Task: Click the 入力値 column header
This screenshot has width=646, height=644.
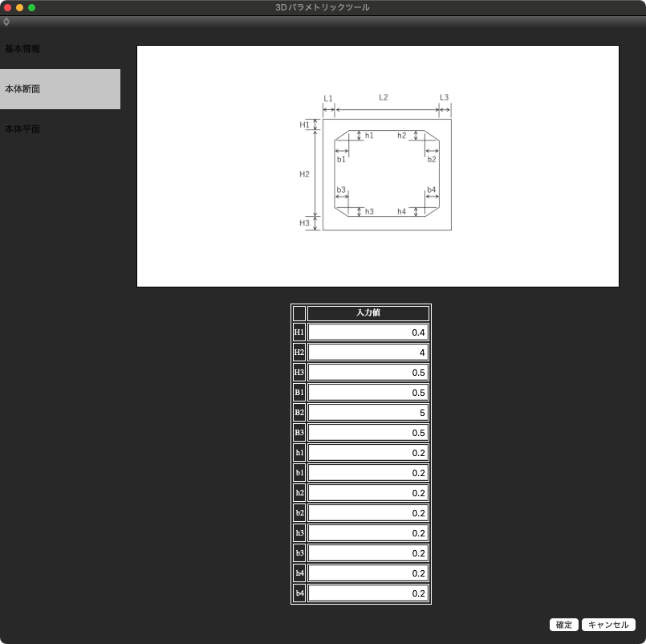Action: [x=368, y=313]
